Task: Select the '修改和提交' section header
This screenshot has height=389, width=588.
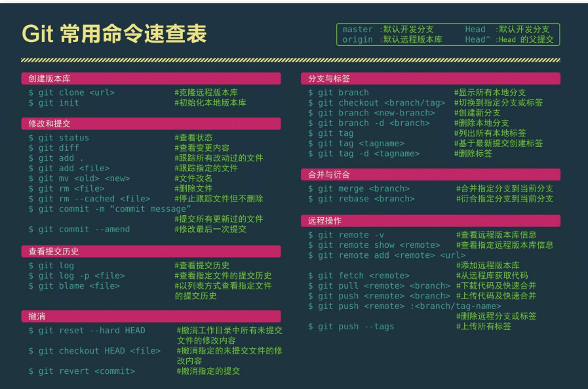Action: click(151, 123)
